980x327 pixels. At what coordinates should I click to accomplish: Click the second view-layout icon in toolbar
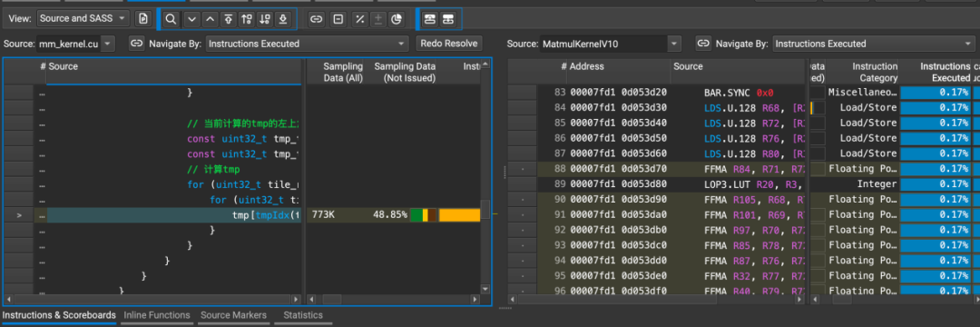[x=447, y=19]
